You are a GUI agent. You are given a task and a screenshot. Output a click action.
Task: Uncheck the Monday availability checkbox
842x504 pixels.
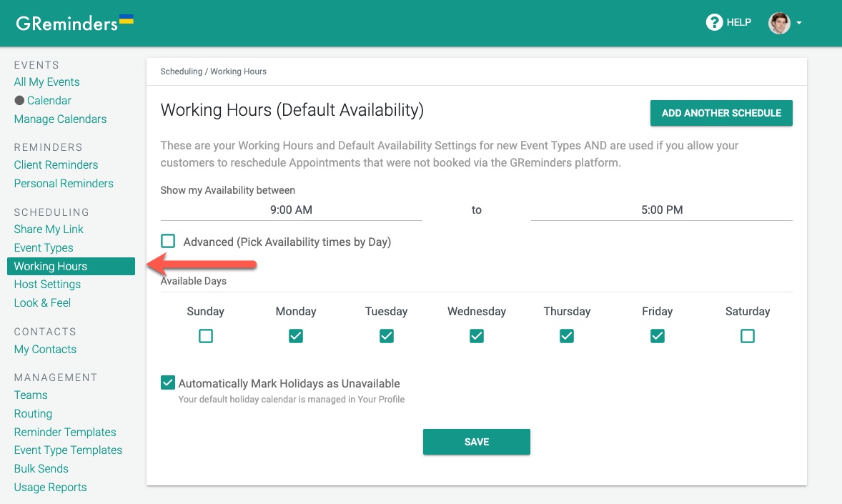(x=296, y=335)
